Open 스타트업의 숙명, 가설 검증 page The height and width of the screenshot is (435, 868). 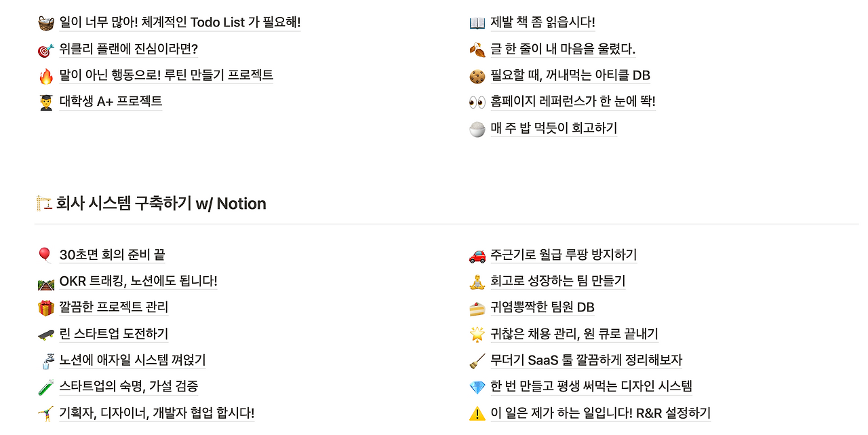[129, 387]
